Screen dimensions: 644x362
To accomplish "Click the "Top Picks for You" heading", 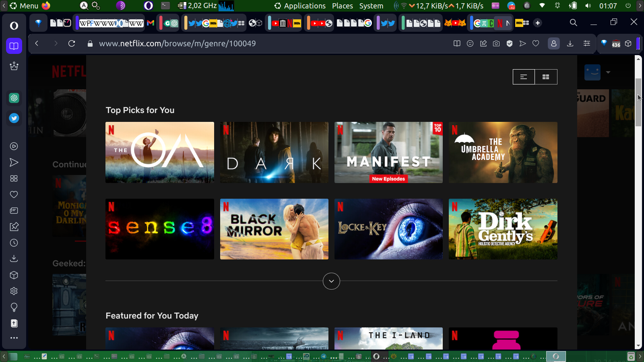I will (x=140, y=110).
